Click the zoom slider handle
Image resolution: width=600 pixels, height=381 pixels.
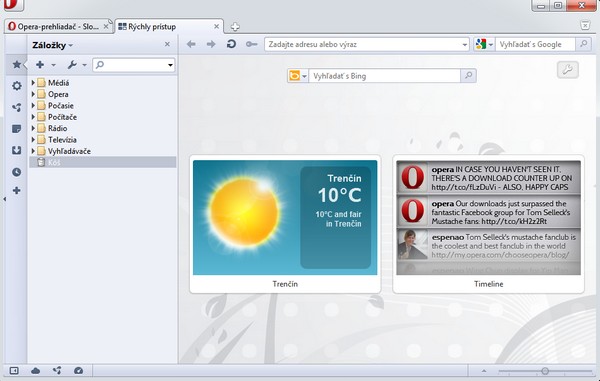(x=545, y=371)
